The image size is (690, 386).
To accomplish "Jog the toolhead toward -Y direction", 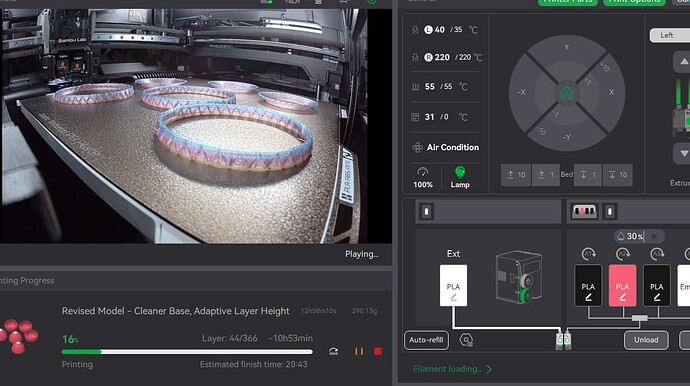I will click(x=567, y=137).
